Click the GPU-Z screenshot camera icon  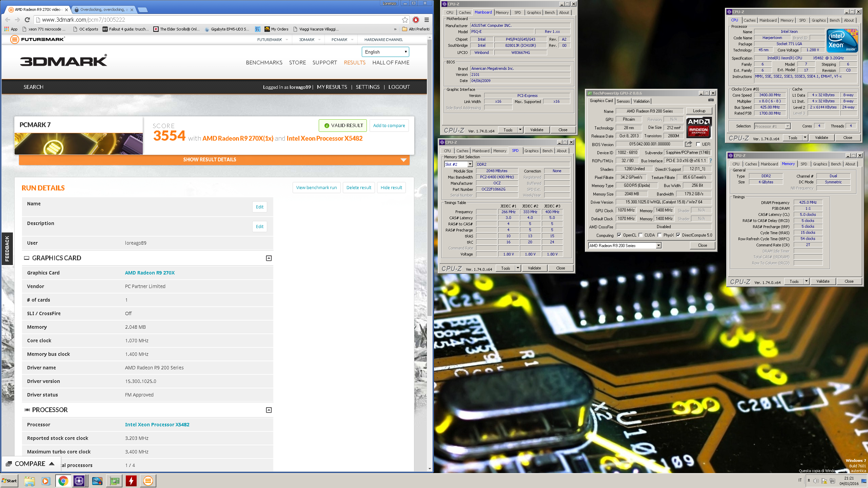click(x=711, y=100)
